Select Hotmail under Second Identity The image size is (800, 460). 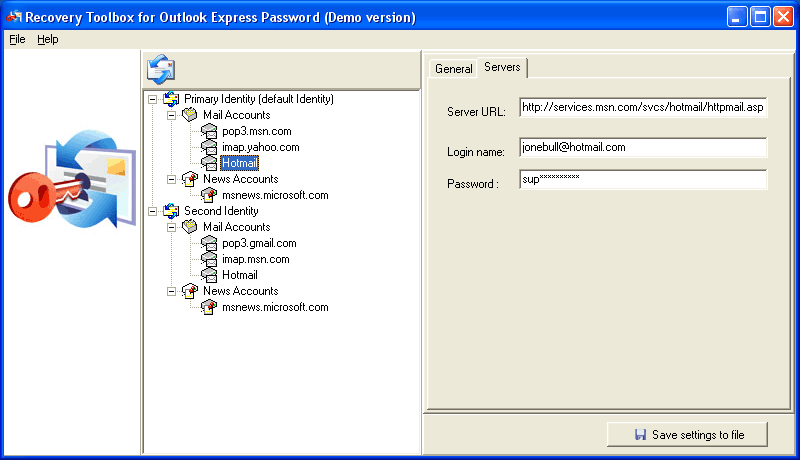(x=240, y=275)
